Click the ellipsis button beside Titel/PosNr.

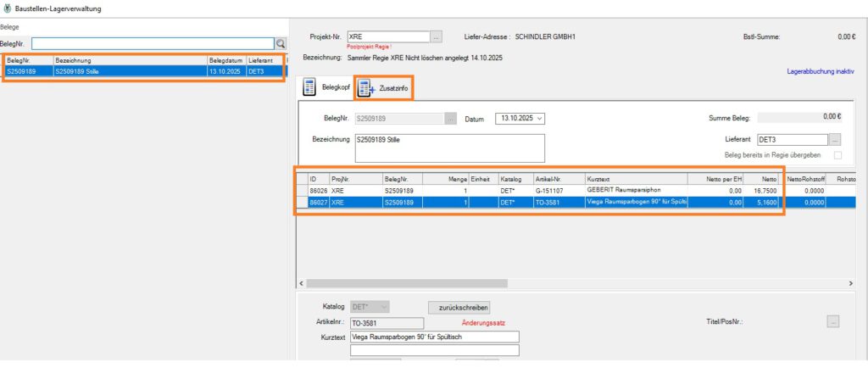[833, 321]
